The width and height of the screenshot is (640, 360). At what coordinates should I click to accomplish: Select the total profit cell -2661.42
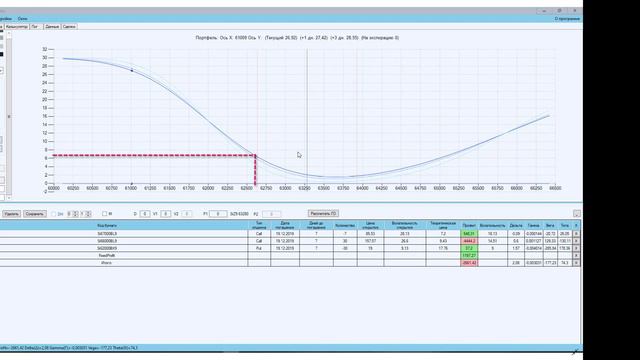coord(469,263)
